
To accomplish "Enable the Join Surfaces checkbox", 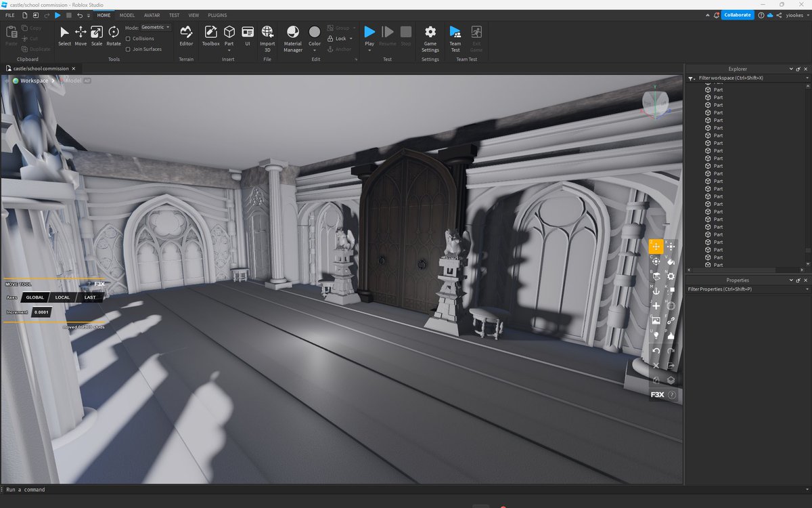I will tap(129, 49).
